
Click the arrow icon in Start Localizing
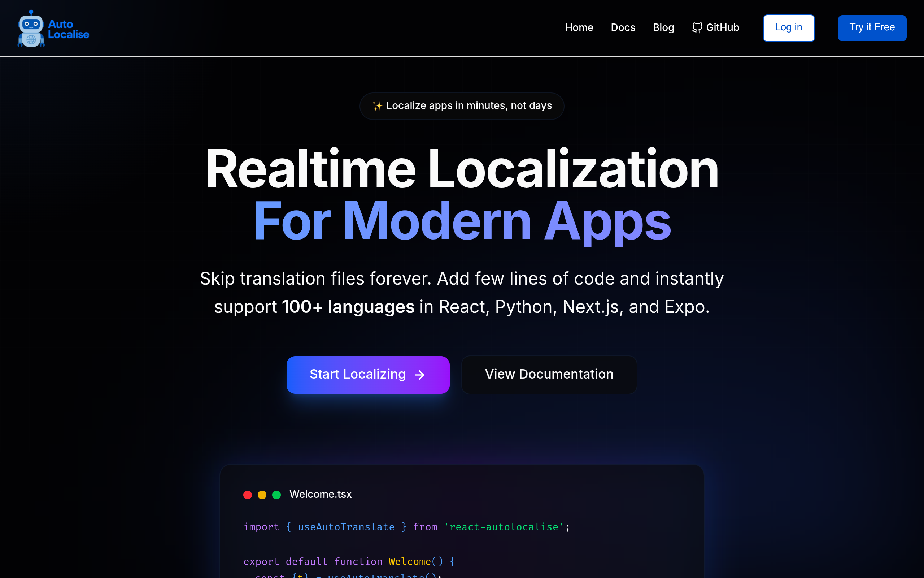420,375
